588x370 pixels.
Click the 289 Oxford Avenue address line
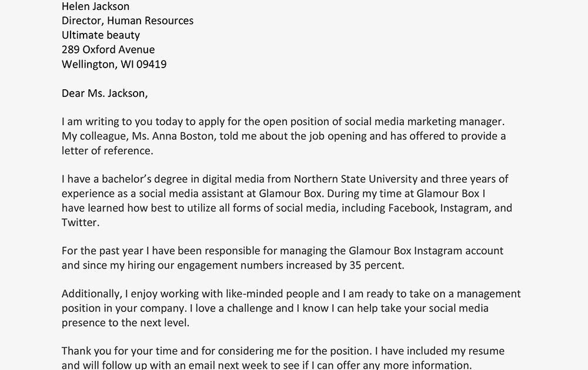(x=108, y=50)
